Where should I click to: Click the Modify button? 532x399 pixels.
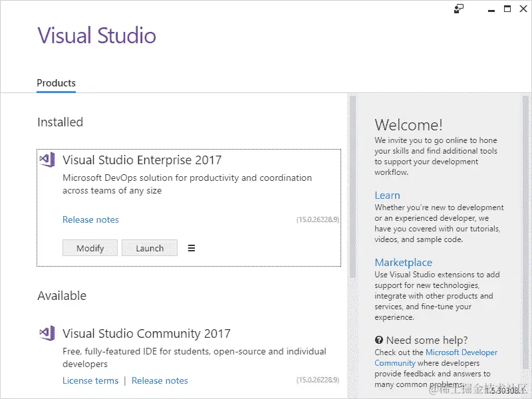90,247
